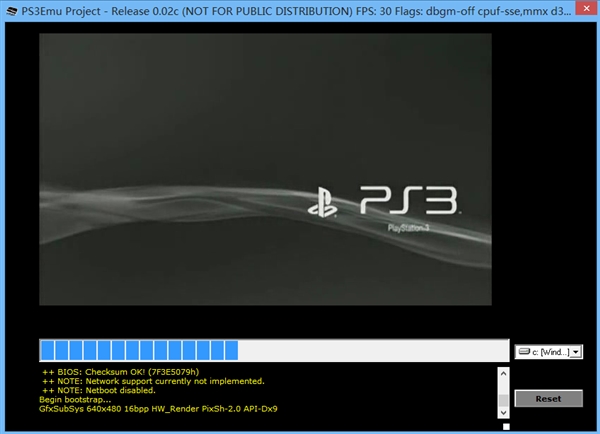The image size is (600, 434).
Task: Click the large PS3 logo text
Action: [409, 200]
